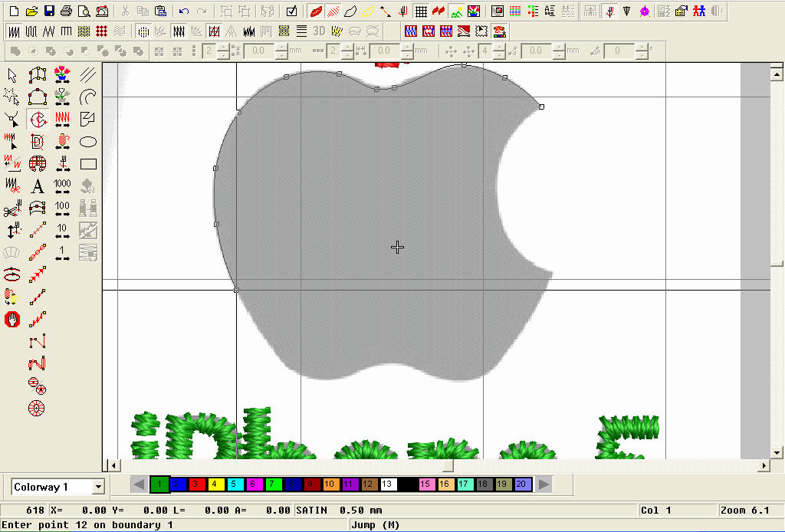Open a design file
Image resolution: width=785 pixels, height=532 pixels.
click(x=31, y=11)
